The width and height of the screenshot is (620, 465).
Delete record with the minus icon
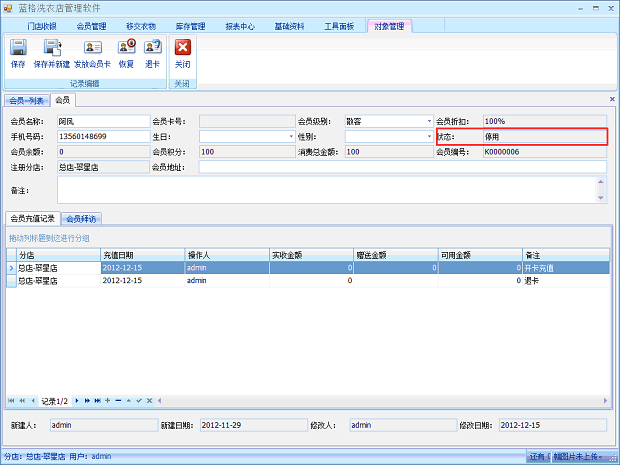point(118,401)
